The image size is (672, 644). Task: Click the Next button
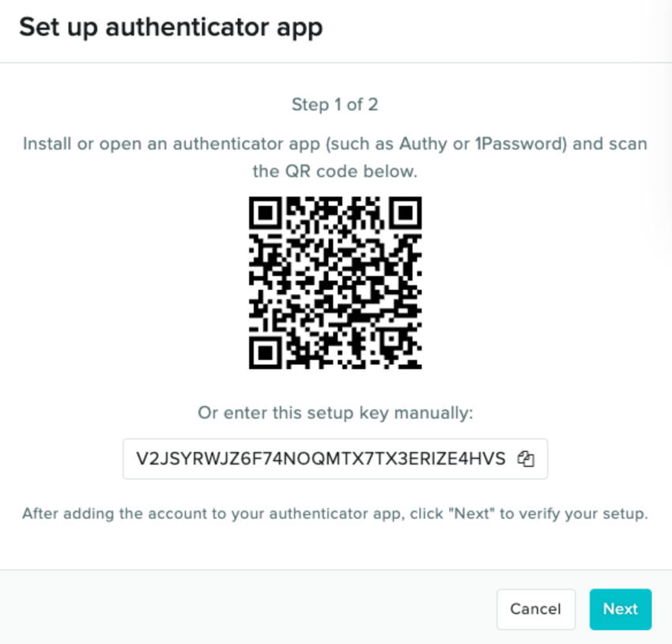pos(620,609)
